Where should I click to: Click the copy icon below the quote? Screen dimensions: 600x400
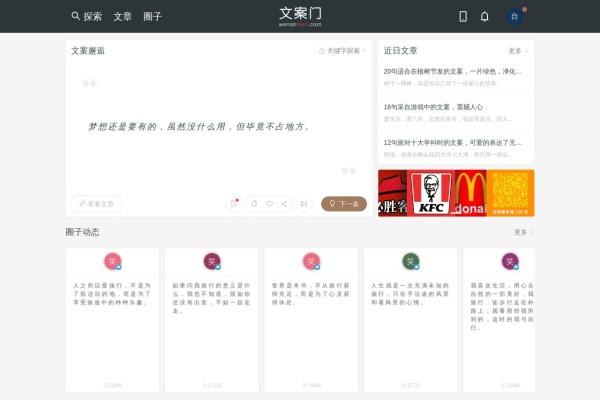pos(254,204)
